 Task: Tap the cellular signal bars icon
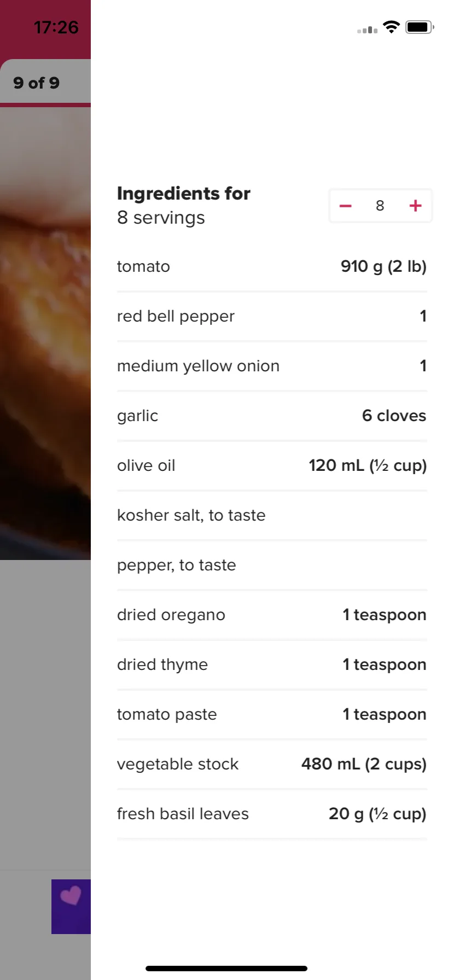pos(367,30)
